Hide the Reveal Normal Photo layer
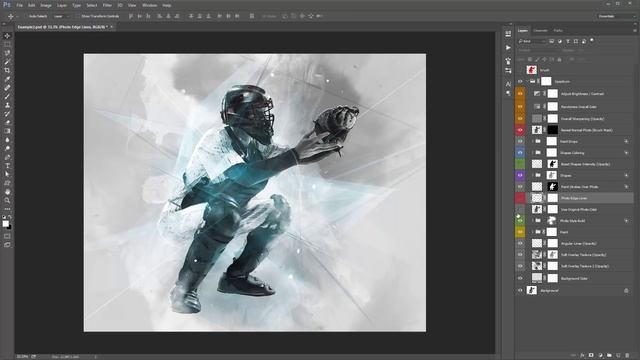 tap(520, 130)
